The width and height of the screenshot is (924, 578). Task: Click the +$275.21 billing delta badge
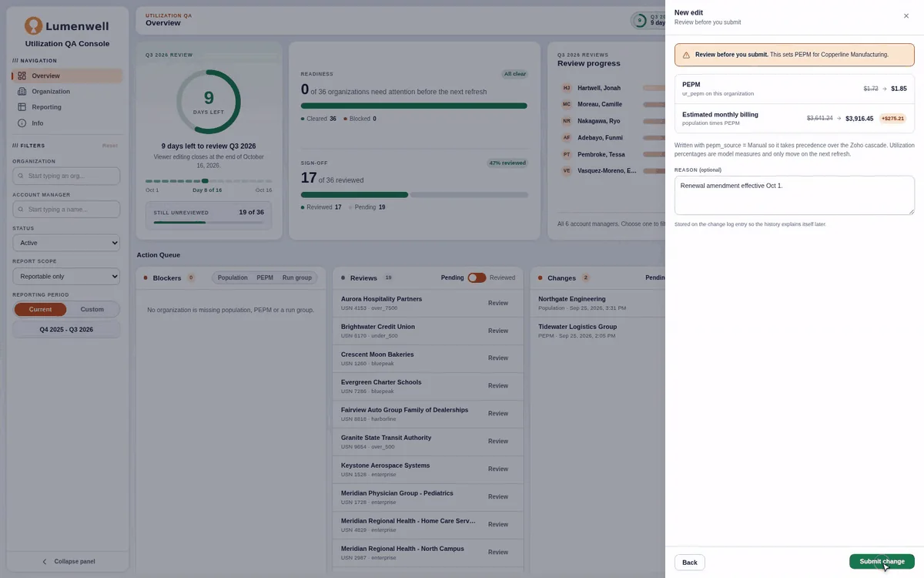[x=893, y=119]
